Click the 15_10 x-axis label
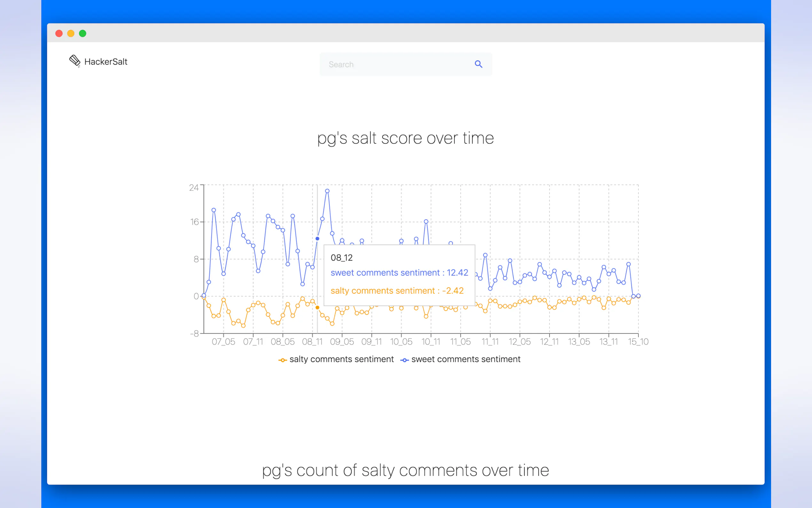Screen dimensions: 812x508 (638, 342)
